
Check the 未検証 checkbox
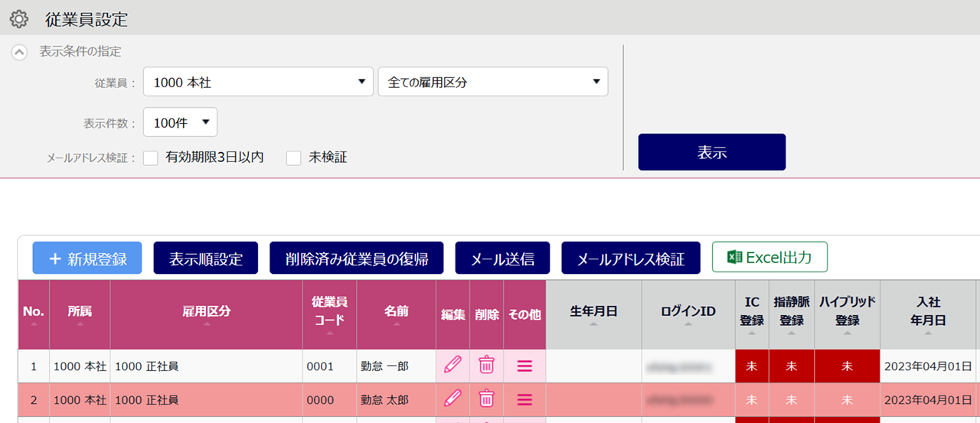pos(293,158)
